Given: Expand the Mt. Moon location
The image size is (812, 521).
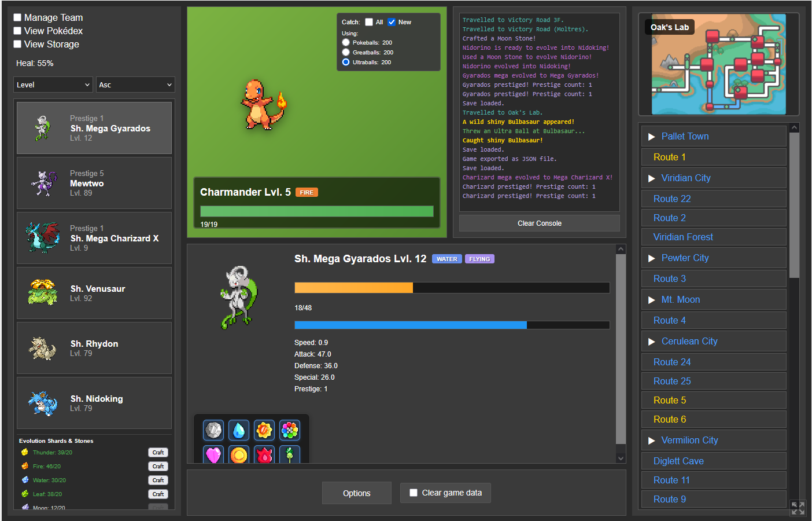Looking at the screenshot, I should point(652,300).
